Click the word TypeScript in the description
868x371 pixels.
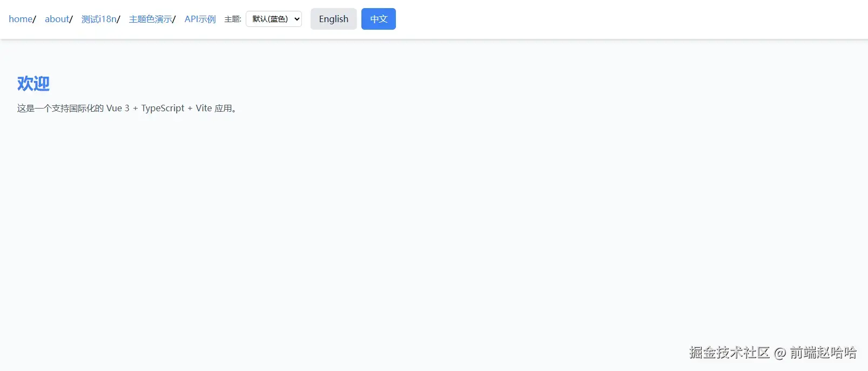[x=163, y=108]
